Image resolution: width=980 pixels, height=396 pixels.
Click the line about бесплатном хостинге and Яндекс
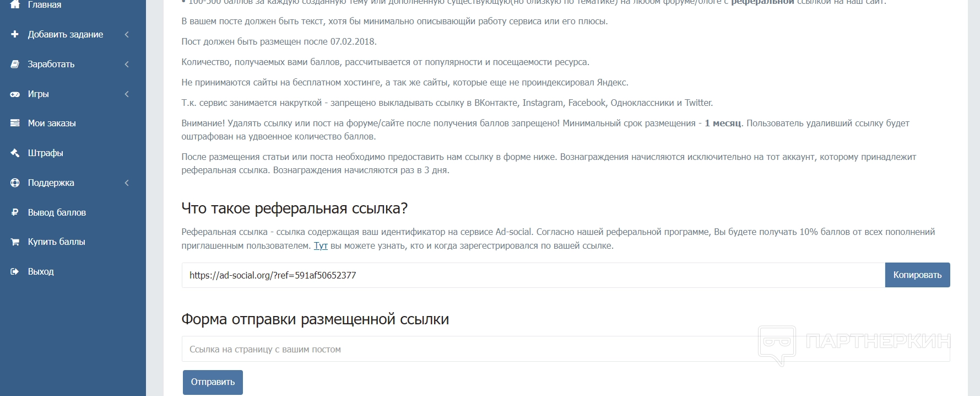point(405,82)
